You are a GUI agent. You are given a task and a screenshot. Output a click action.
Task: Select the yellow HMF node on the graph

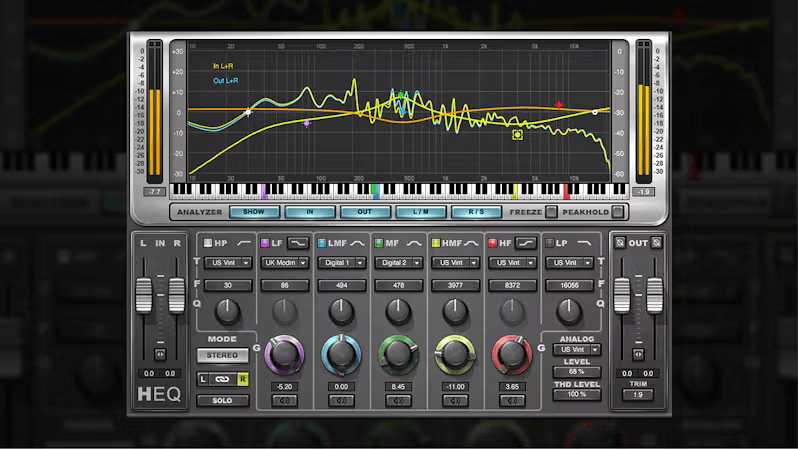[x=517, y=134]
